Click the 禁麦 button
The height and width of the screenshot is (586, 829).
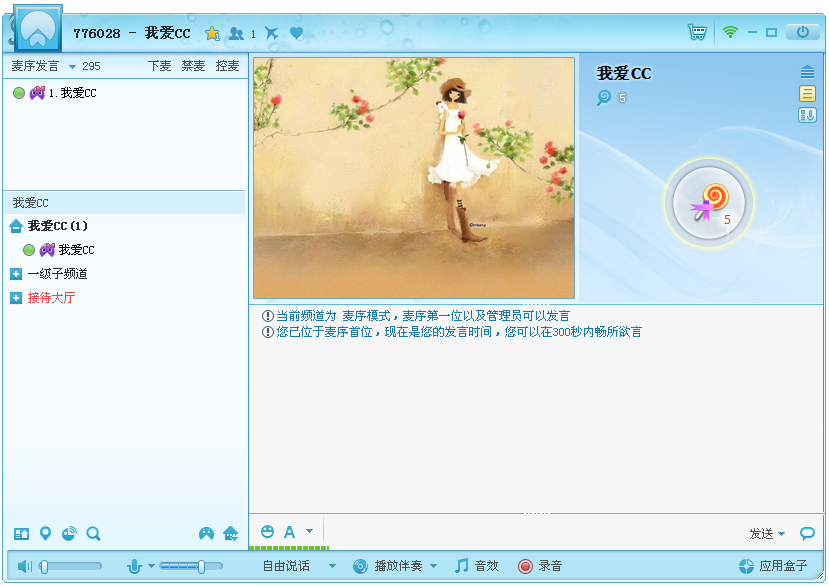(x=193, y=66)
